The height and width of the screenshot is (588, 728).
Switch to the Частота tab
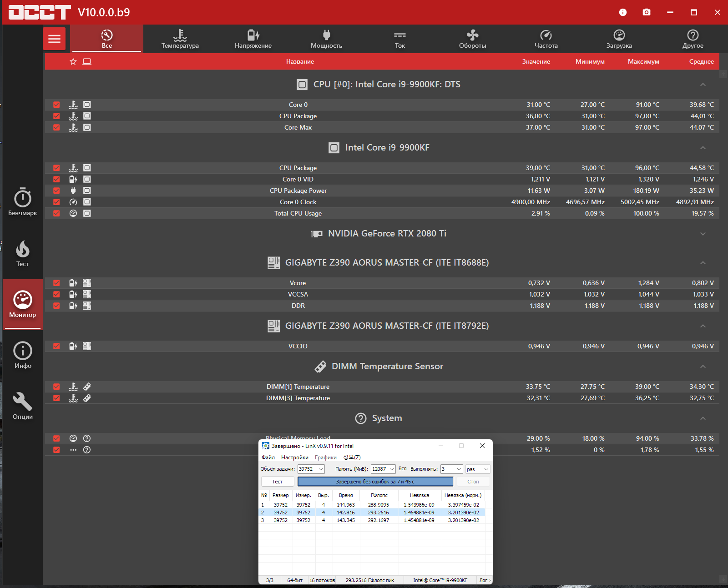(x=546, y=39)
